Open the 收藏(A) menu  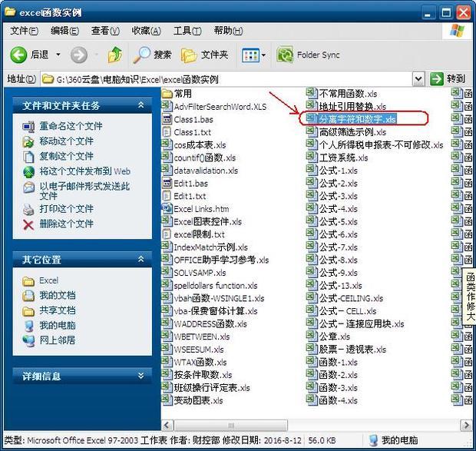(146, 31)
